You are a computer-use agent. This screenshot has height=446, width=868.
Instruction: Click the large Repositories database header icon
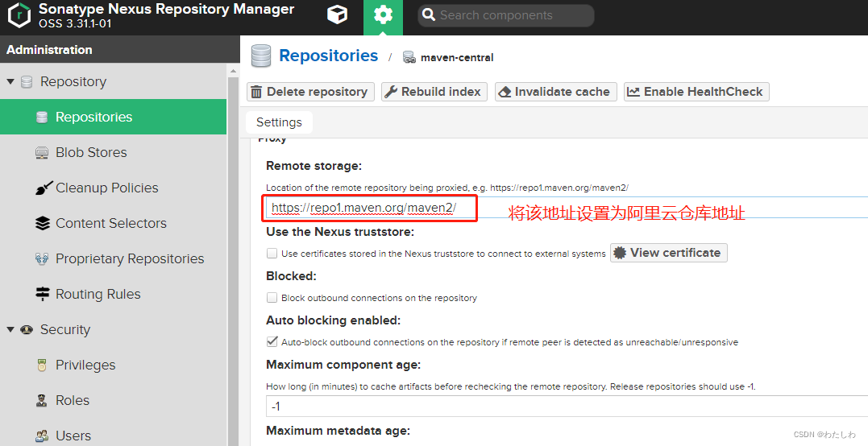tap(261, 56)
